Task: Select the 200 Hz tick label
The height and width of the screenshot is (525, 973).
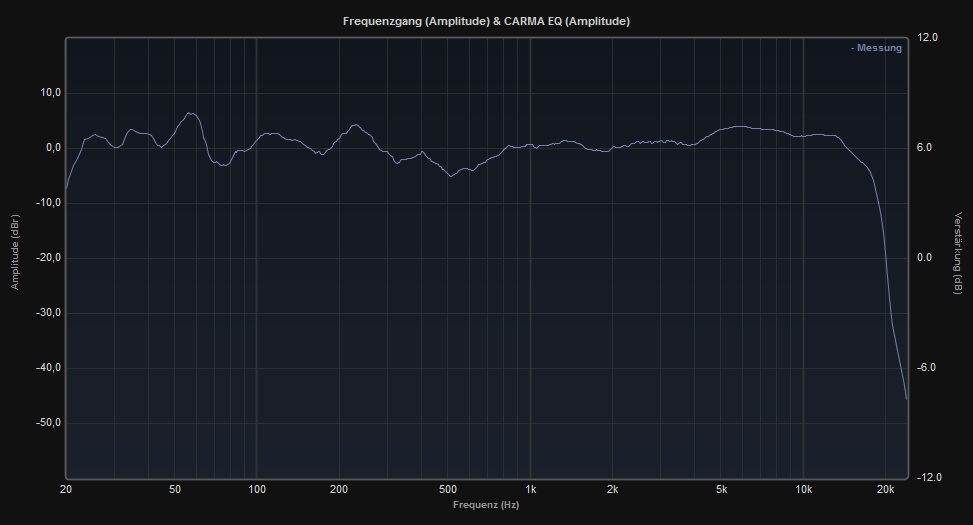Action: tap(339, 489)
